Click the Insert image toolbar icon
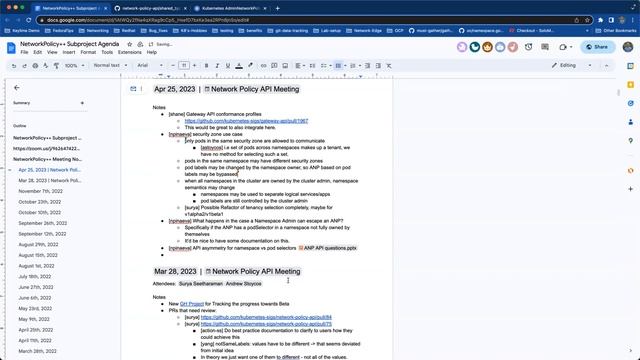640x360 pixels. [x=285, y=66]
